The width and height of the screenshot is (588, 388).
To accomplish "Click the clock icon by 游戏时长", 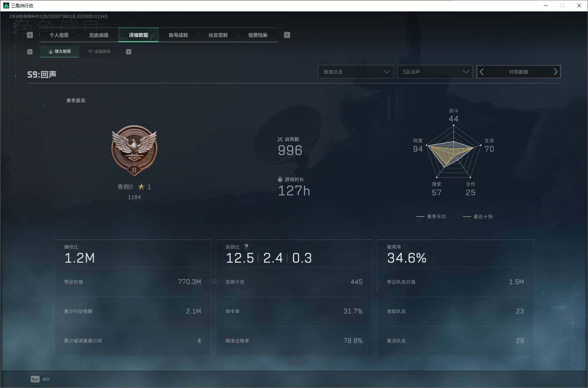I will pyautogui.click(x=280, y=179).
